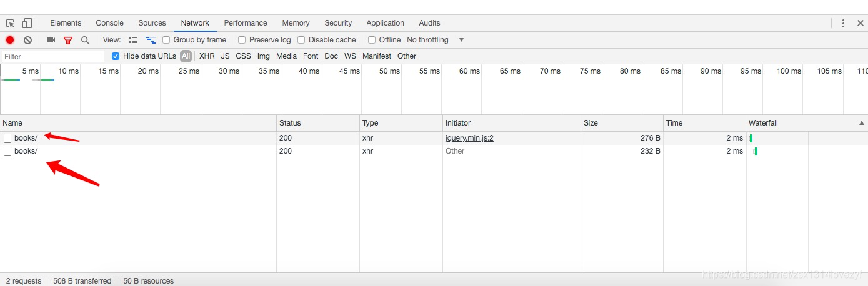Image resolution: width=868 pixels, height=286 pixels.
Task: Open jquery.min.js:2 initiator link
Action: (x=469, y=138)
